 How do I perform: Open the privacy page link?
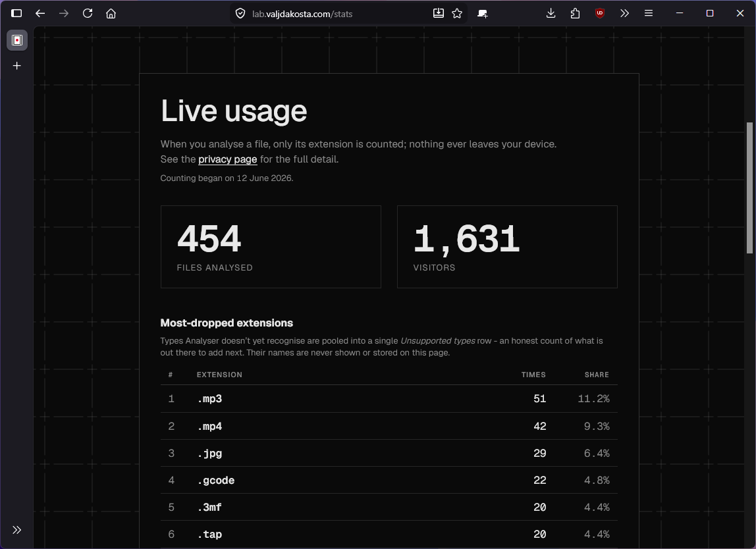pos(228,159)
